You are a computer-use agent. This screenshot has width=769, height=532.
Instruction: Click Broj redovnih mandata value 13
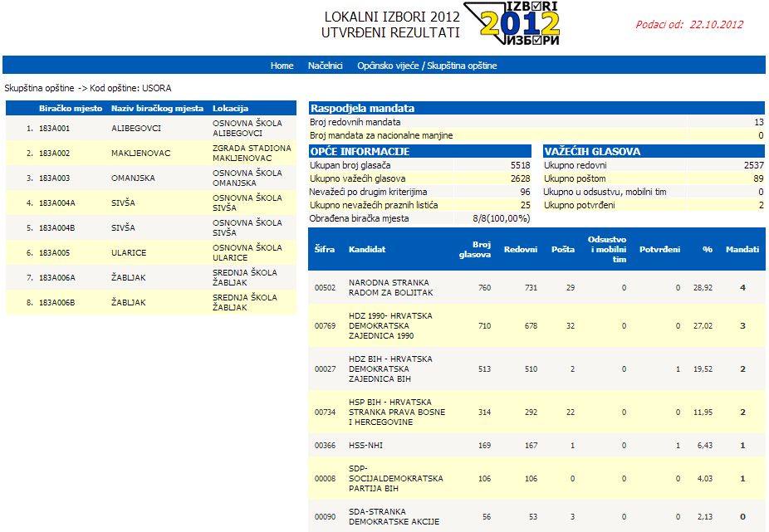[759, 122]
